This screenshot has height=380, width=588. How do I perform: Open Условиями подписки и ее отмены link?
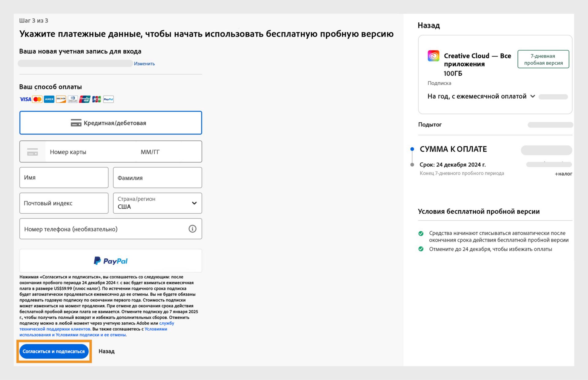91,335
